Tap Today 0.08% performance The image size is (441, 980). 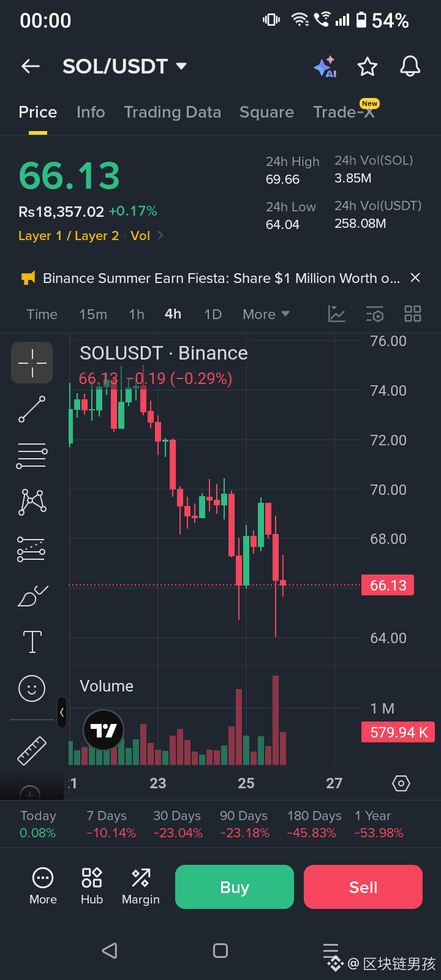tap(38, 824)
